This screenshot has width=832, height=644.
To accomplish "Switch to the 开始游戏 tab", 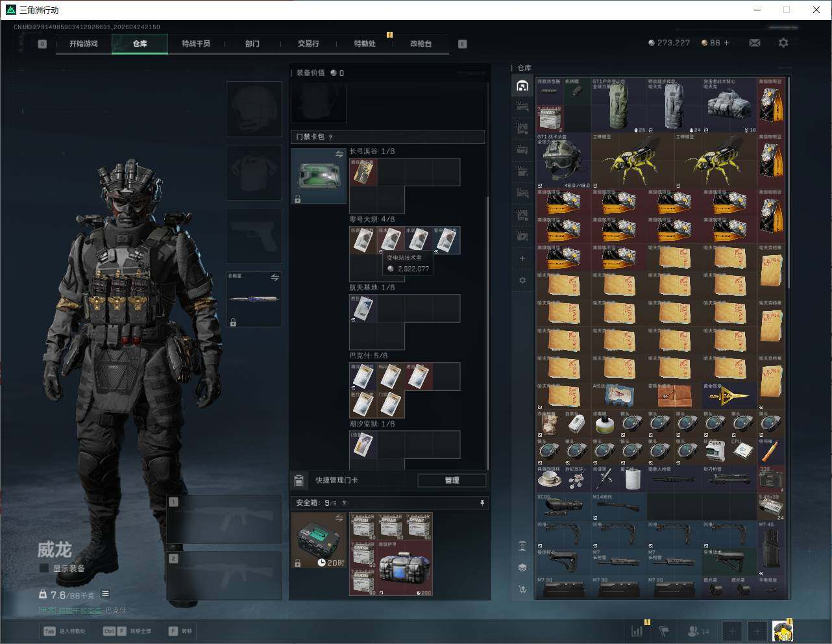I will point(84,43).
